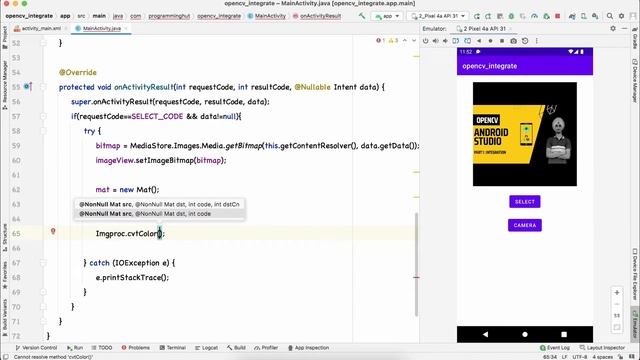Open the Layout Inspector tool window

(x=602, y=348)
